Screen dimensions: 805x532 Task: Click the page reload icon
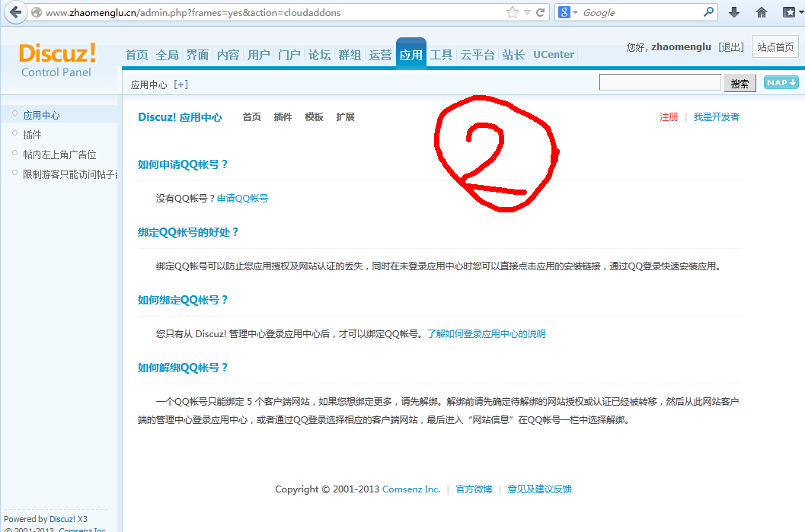[x=541, y=12]
